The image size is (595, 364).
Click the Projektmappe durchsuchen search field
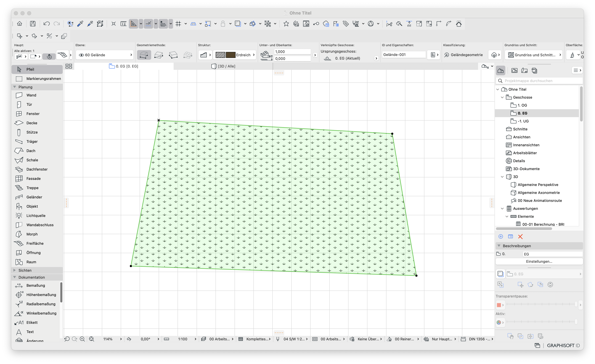coord(540,81)
